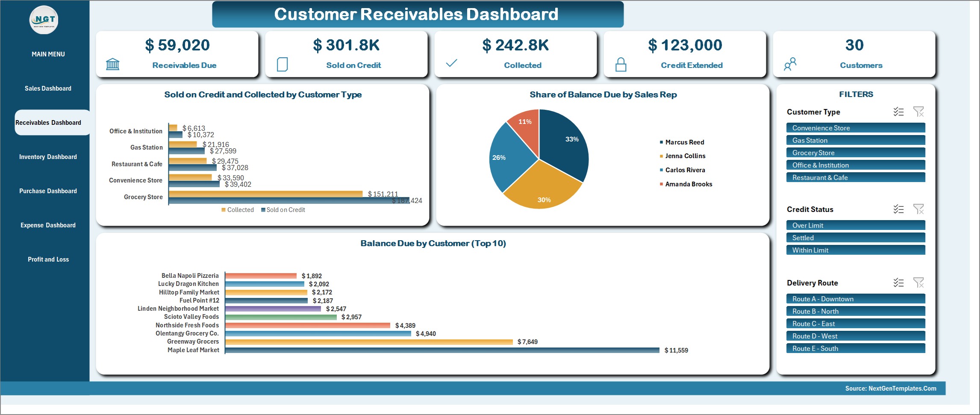Filter by Convenience Store customer type
Viewport: 980px width, 415px height.
(856, 128)
